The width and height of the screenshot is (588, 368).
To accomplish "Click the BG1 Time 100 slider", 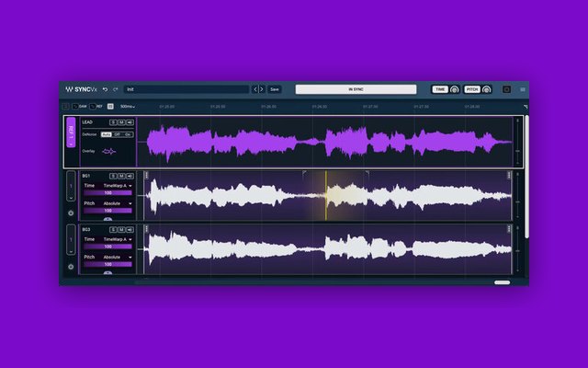I will [x=108, y=192].
